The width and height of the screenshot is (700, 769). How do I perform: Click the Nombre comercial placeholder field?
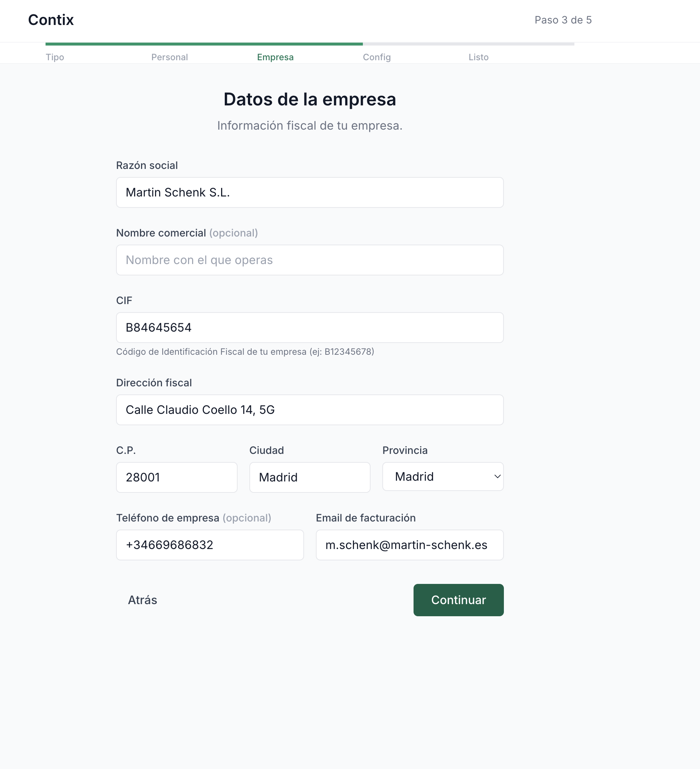[x=309, y=260]
